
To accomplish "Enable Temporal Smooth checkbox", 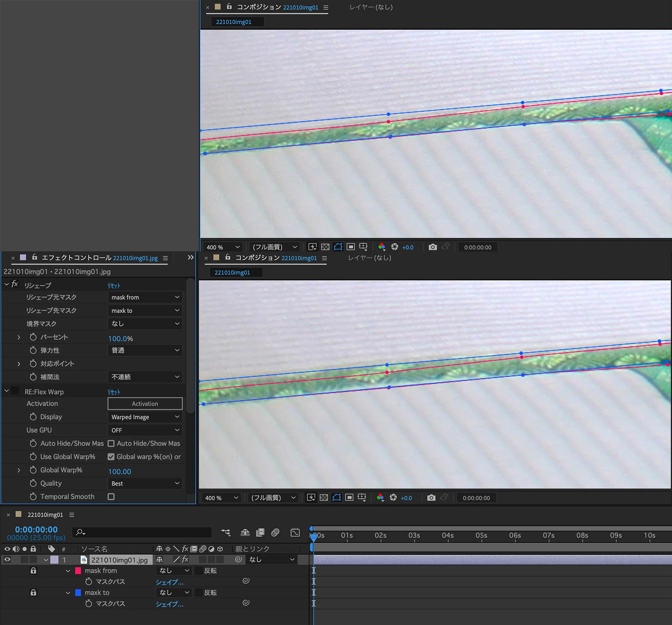I will (111, 497).
